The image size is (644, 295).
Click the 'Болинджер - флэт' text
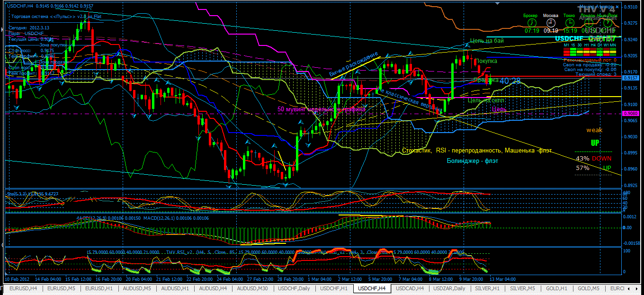pos(473,161)
